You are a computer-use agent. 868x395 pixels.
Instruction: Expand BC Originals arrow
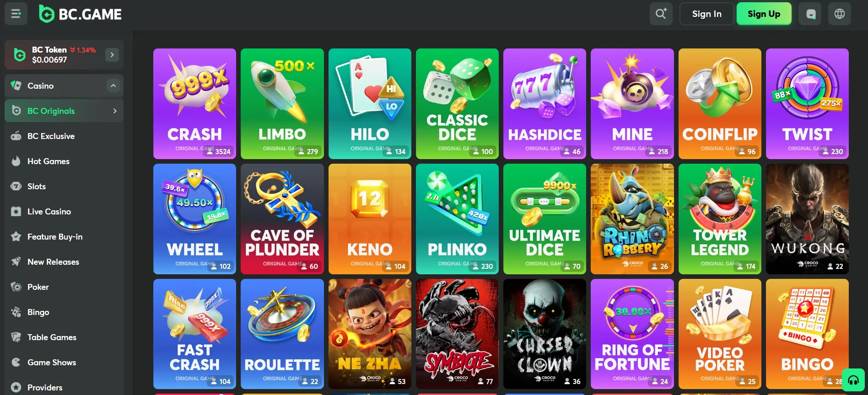click(x=114, y=111)
